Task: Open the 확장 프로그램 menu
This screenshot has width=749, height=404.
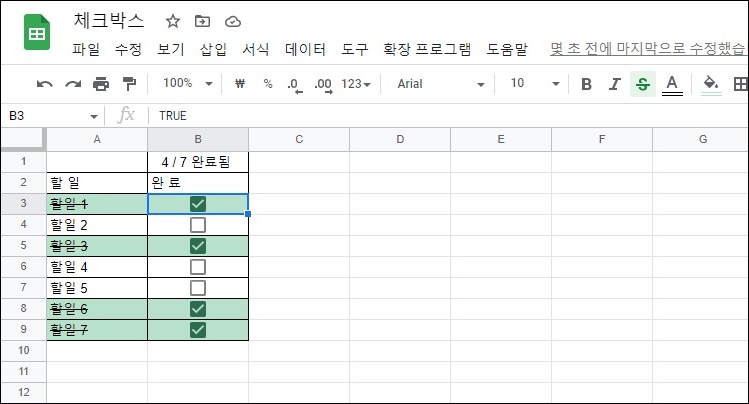Action: click(x=427, y=49)
